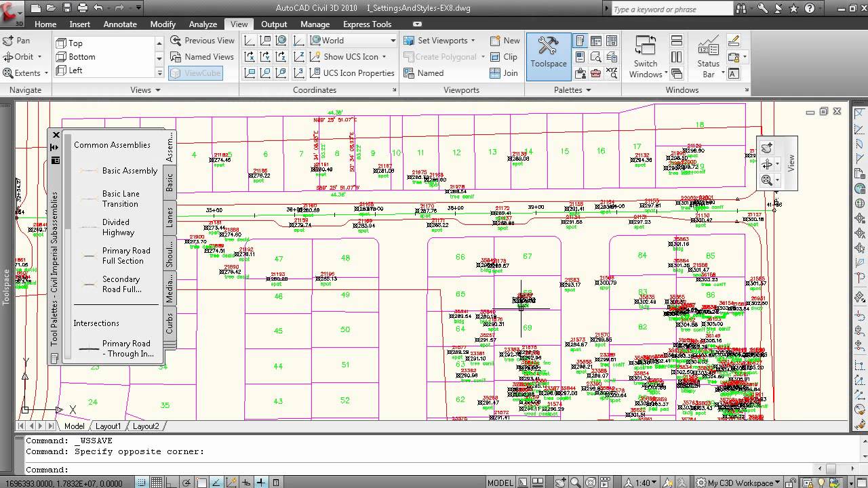Click Clip viewport button
The width and height of the screenshot is (868, 488).
click(x=503, y=57)
